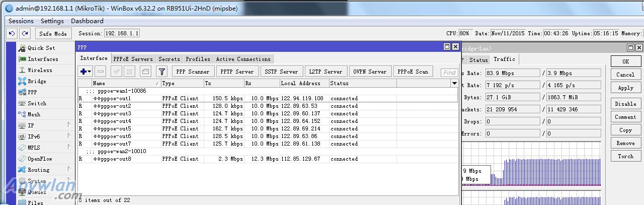Open the Mesh section

pos(34,114)
